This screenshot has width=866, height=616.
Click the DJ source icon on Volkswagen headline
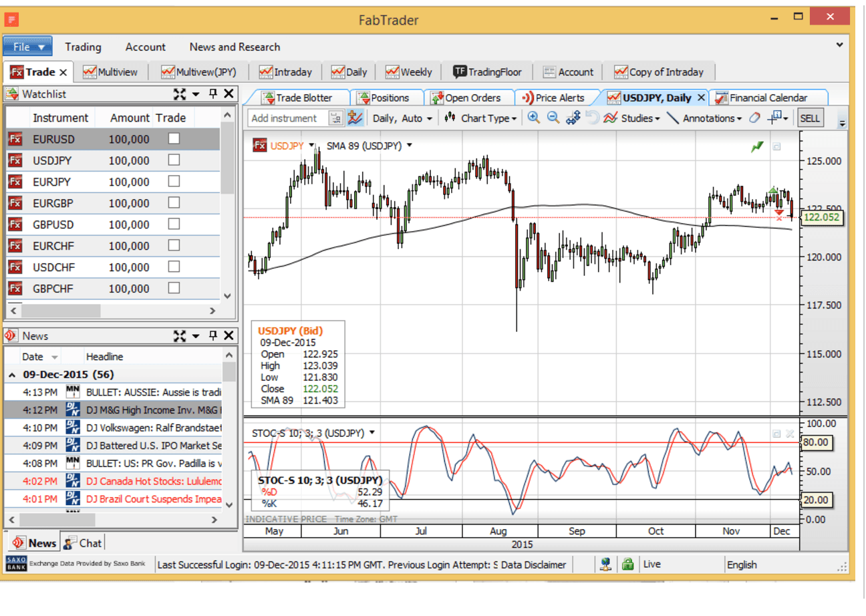(73, 428)
